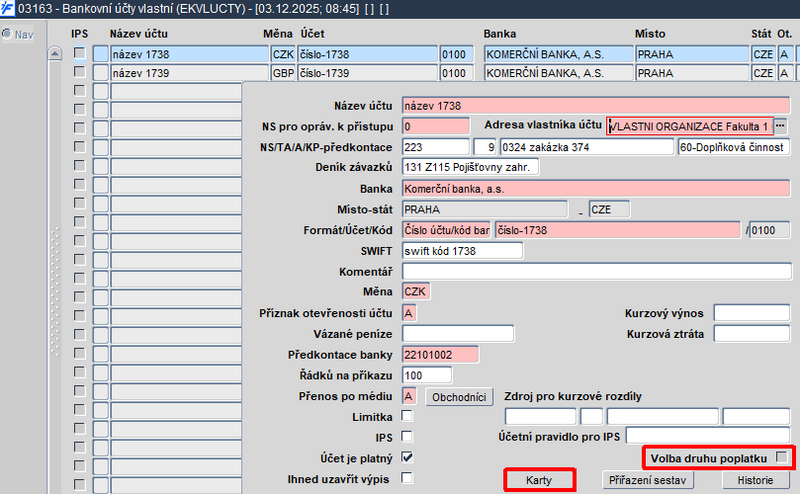Click the číslo-1739 account cell
This screenshot has width=800, height=494.
(367, 73)
